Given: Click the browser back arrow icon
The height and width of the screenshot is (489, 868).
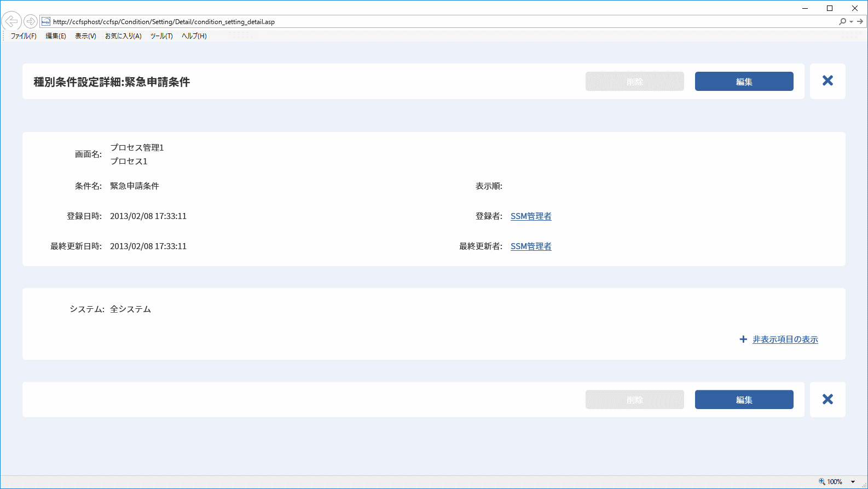Looking at the screenshot, I should [x=11, y=21].
